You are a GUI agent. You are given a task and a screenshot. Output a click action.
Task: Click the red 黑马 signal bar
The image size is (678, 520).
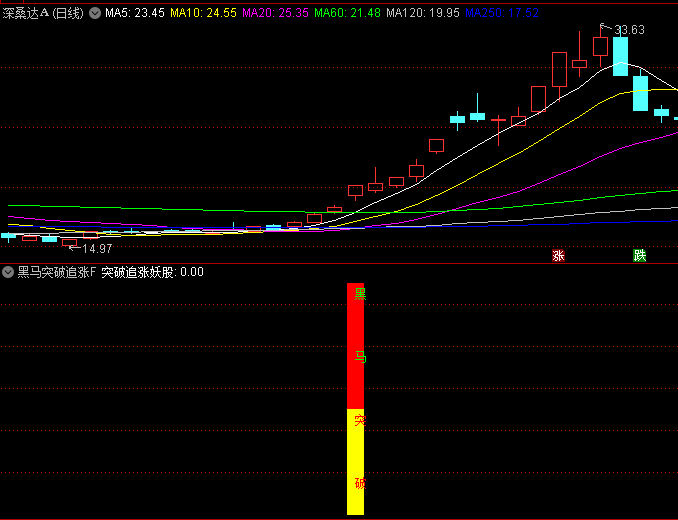pyautogui.click(x=355, y=346)
